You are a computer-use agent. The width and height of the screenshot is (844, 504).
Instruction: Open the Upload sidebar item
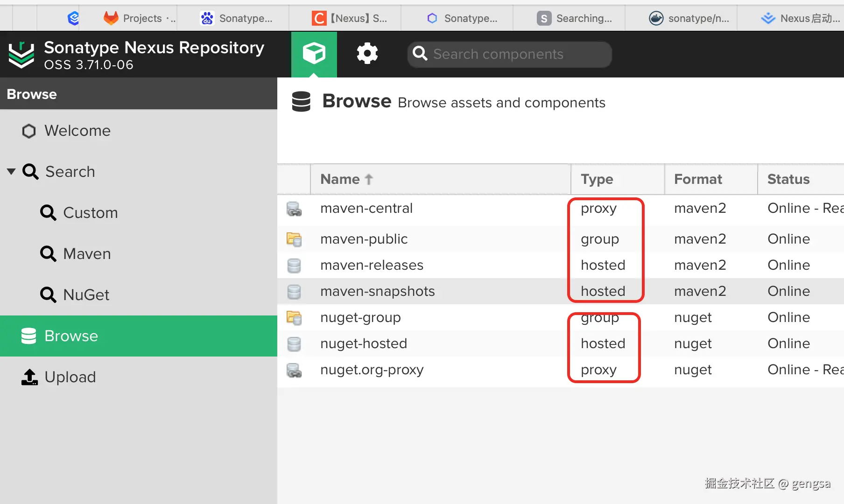[x=139, y=377]
